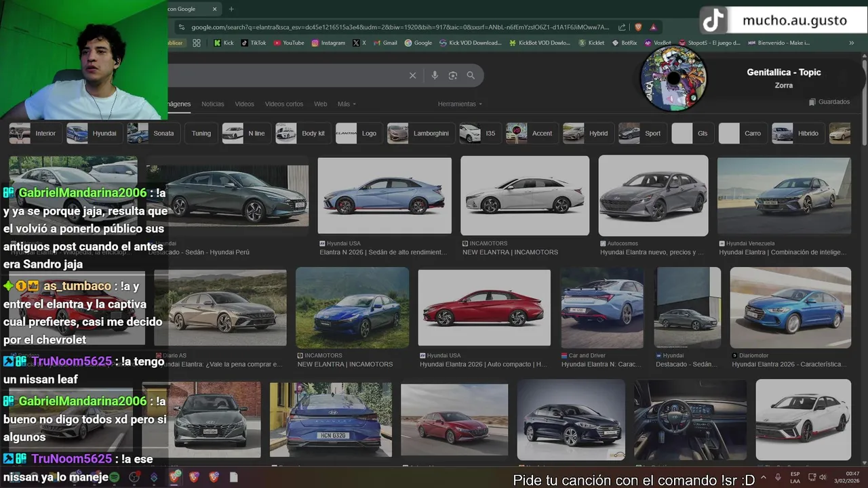
Task: Open the YouTube bookmark
Action: 289,43
